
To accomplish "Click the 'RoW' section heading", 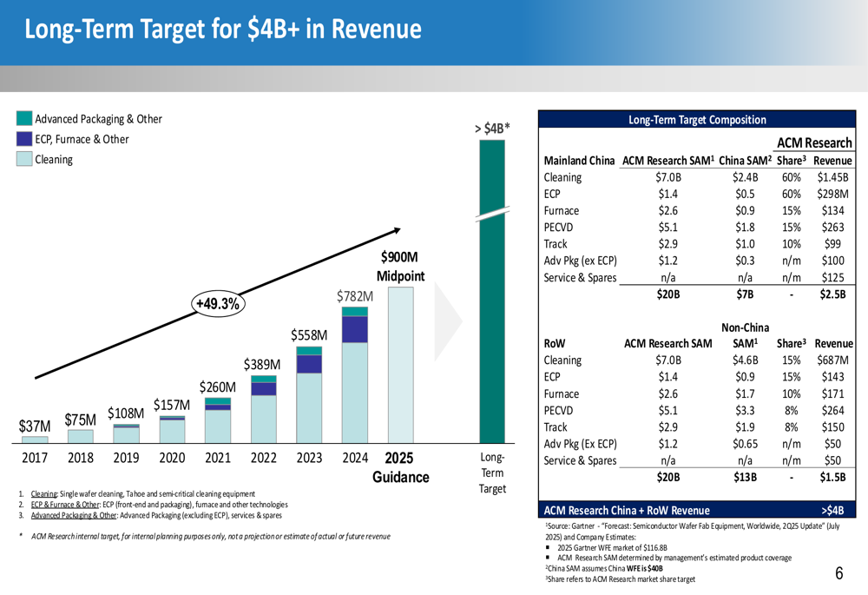I will [554, 343].
